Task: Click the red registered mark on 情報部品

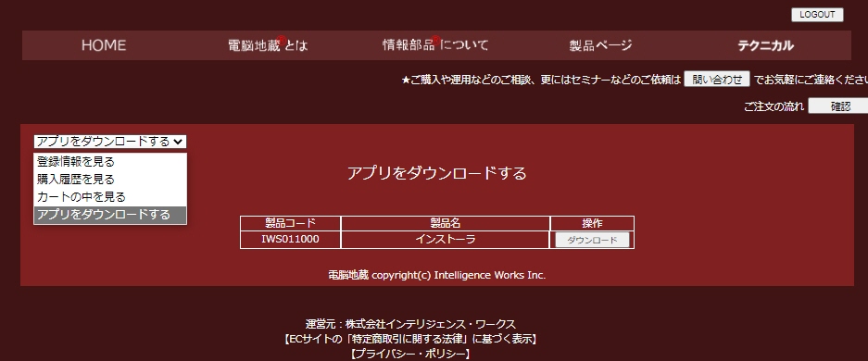Action: (x=435, y=40)
